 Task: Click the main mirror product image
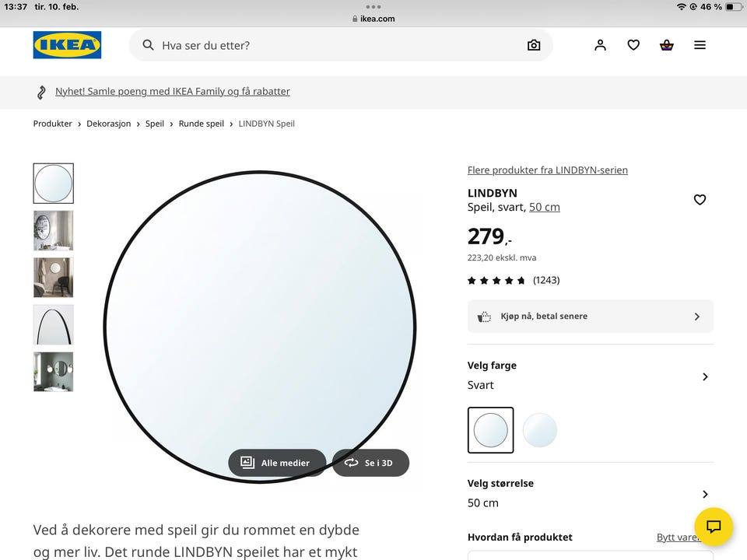click(260, 327)
